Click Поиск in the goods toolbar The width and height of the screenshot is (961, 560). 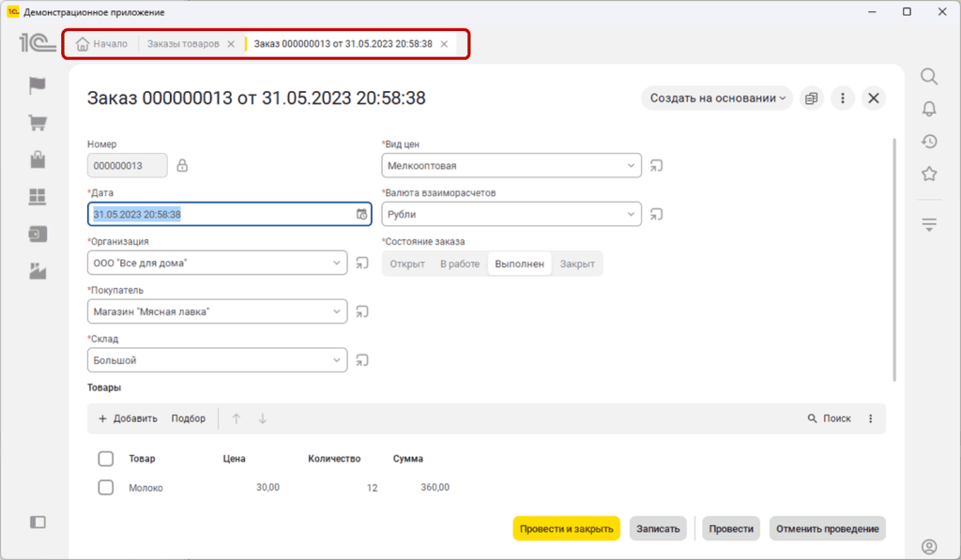(x=829, y=418)
